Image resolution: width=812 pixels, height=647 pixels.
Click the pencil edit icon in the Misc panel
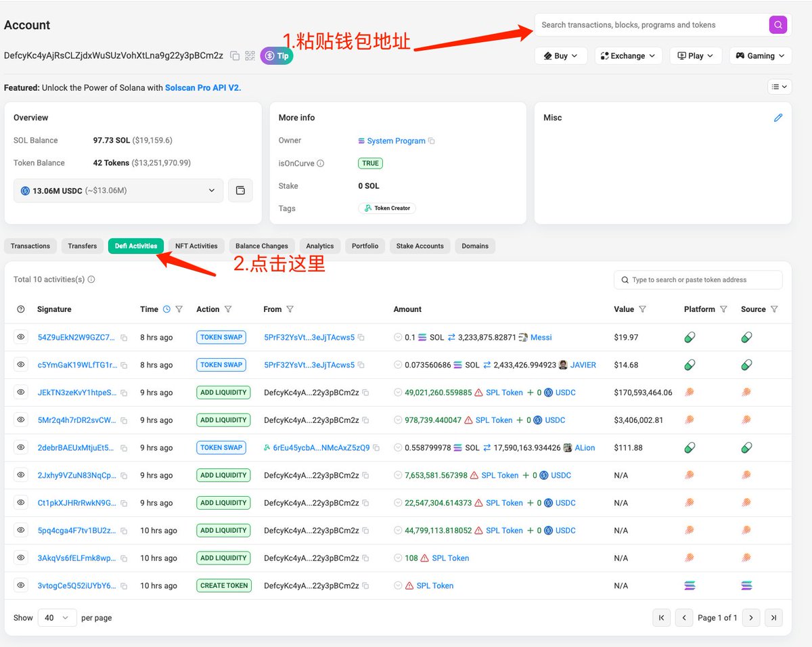778,117
